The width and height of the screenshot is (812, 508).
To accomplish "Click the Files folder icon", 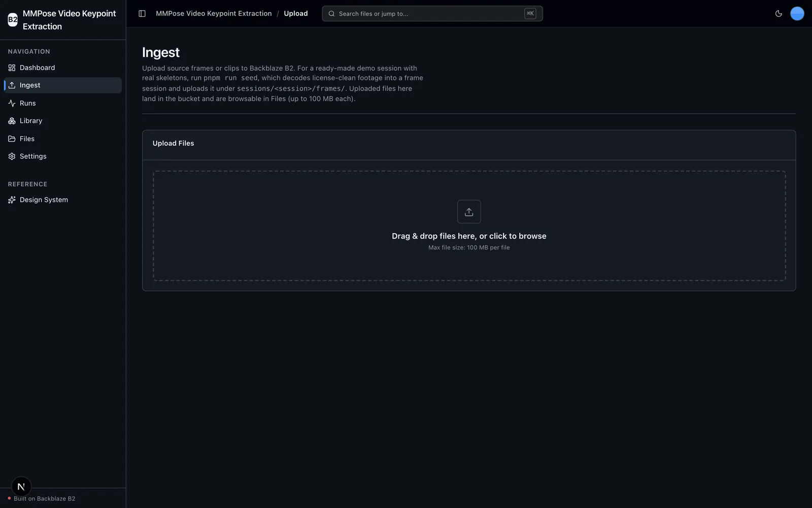I will tap(12, 139).
